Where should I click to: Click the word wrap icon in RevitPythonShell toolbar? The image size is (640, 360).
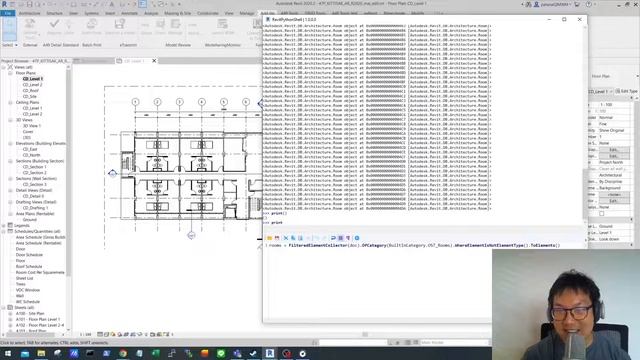point(333,238)
